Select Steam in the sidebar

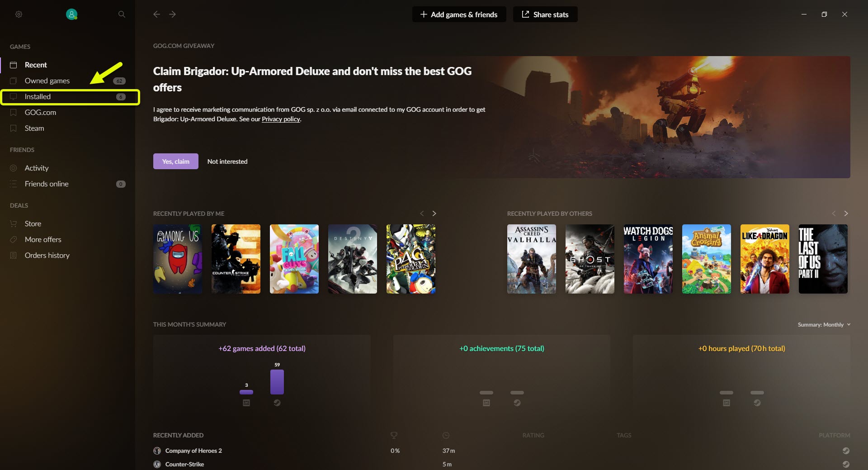pos(68,128)
